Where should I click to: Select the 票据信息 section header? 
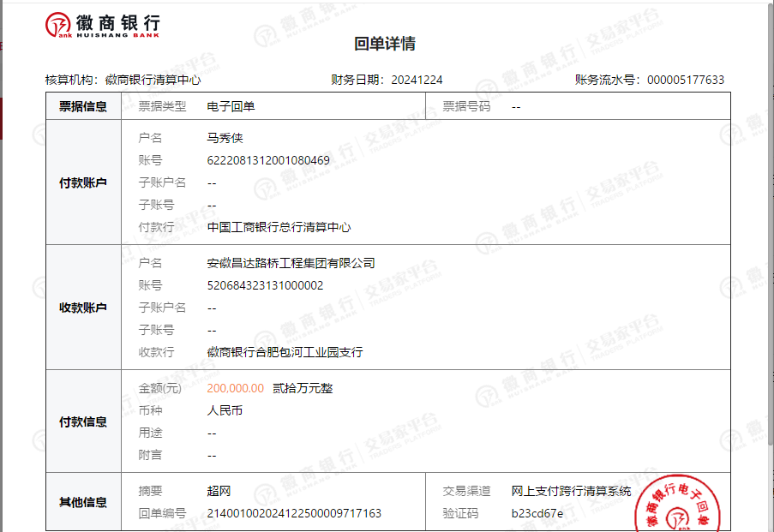83,107
